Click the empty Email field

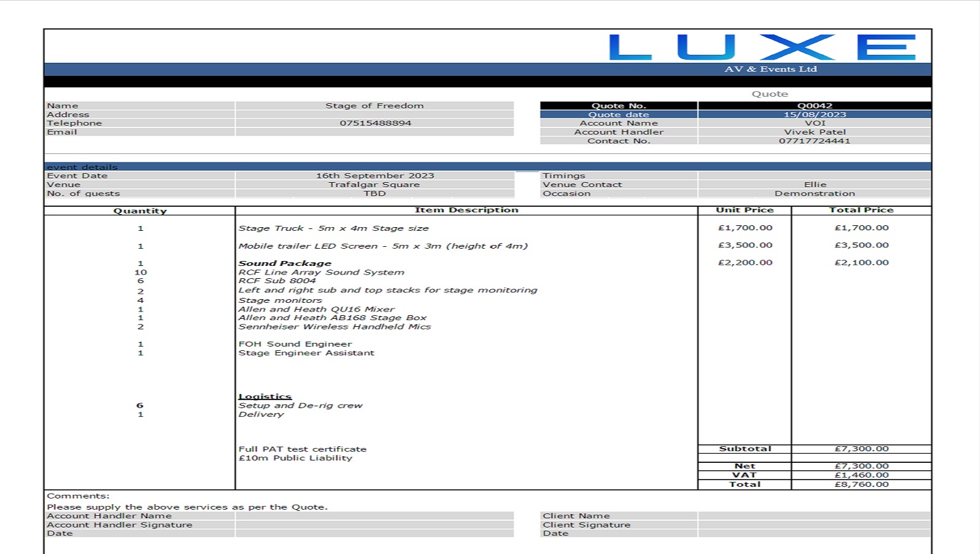click(375, 132)
